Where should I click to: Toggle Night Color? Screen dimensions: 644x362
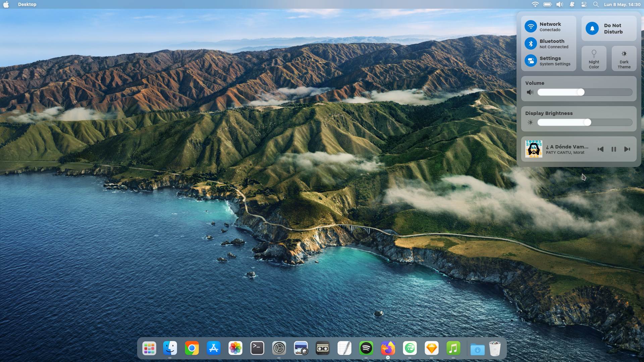594,59
